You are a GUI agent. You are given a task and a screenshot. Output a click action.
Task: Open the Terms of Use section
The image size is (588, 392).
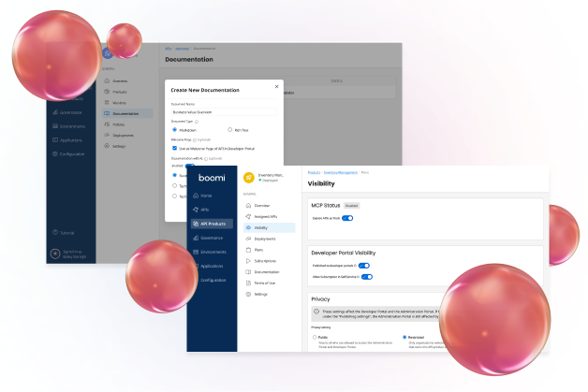click(x=267, y=283)
